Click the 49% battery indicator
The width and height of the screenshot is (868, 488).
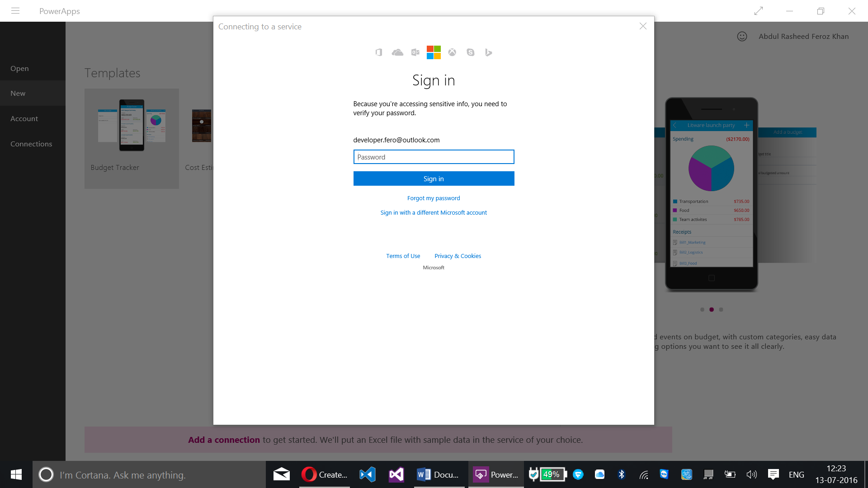tap(553, 474)
